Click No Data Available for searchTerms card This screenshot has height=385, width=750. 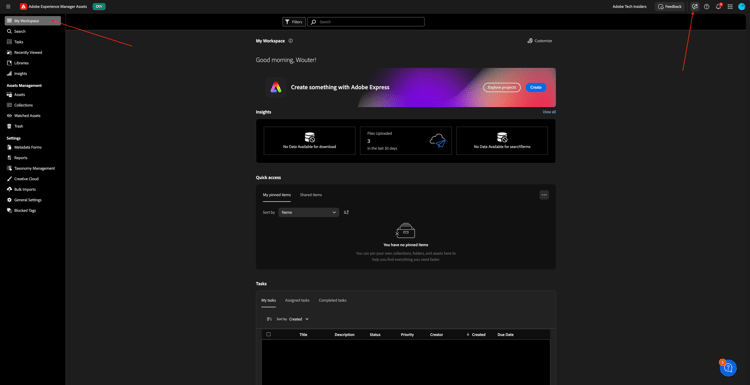502,141
